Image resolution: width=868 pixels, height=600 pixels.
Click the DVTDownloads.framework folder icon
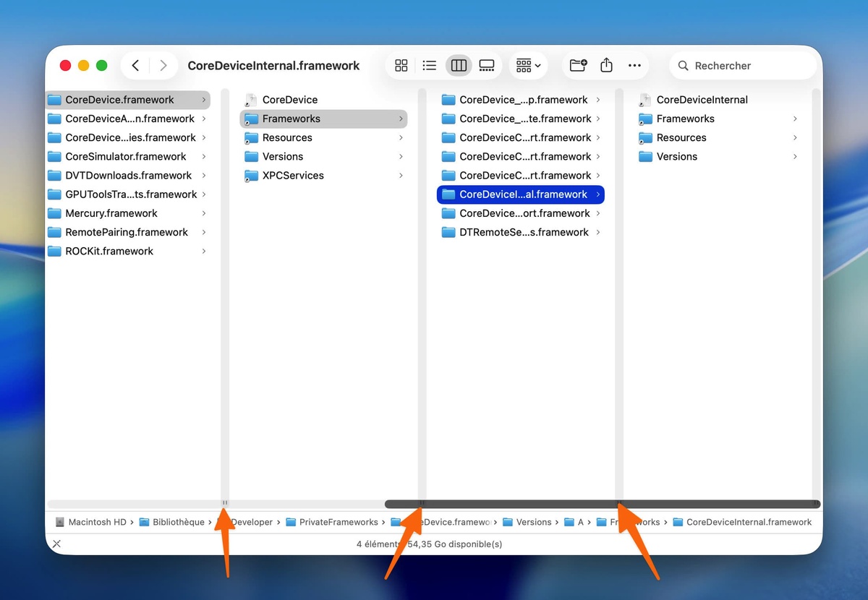pos(54,176)
